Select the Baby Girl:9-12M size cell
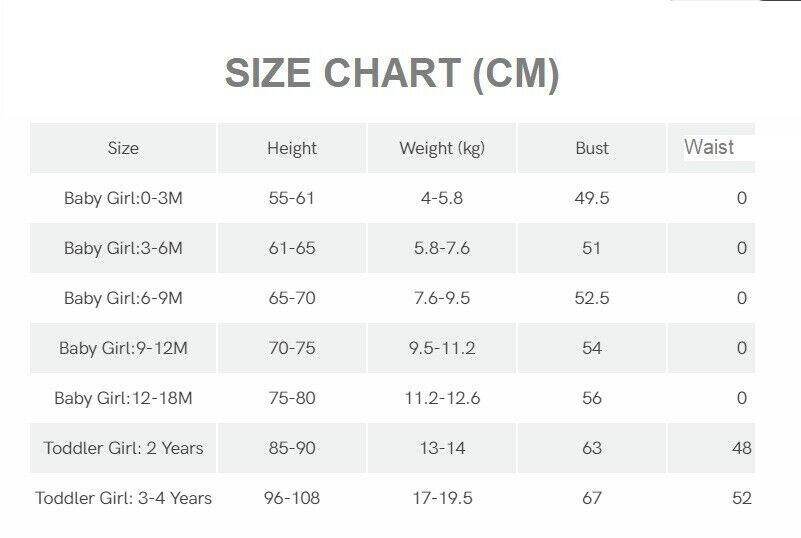Screen dimensions: 801x538 click(123, 348)
